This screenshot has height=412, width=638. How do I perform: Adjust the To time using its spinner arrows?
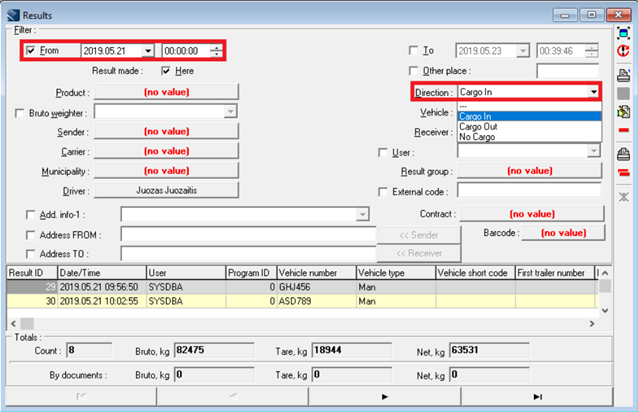[x=592, y=51]
